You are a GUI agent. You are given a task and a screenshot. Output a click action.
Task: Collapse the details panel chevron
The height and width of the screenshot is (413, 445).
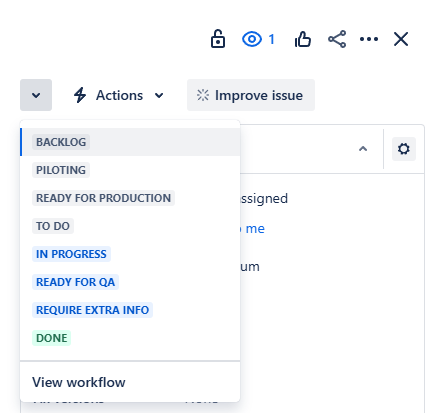pos(363,149)
